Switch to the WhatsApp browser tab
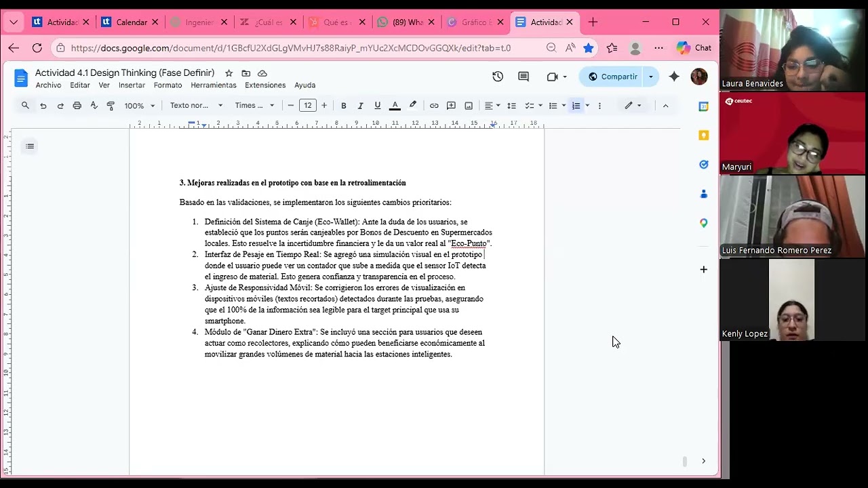 pyautogui.click(x=405, y=22)
